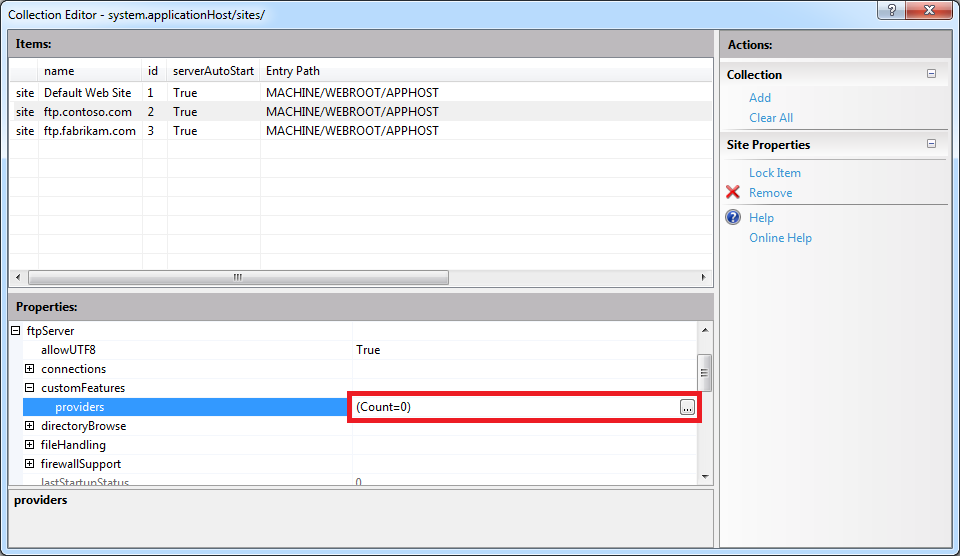Collapse the customFeatures property node
Image resolution: width=960 pixels, height=556 pixels.
coord(30,388)
